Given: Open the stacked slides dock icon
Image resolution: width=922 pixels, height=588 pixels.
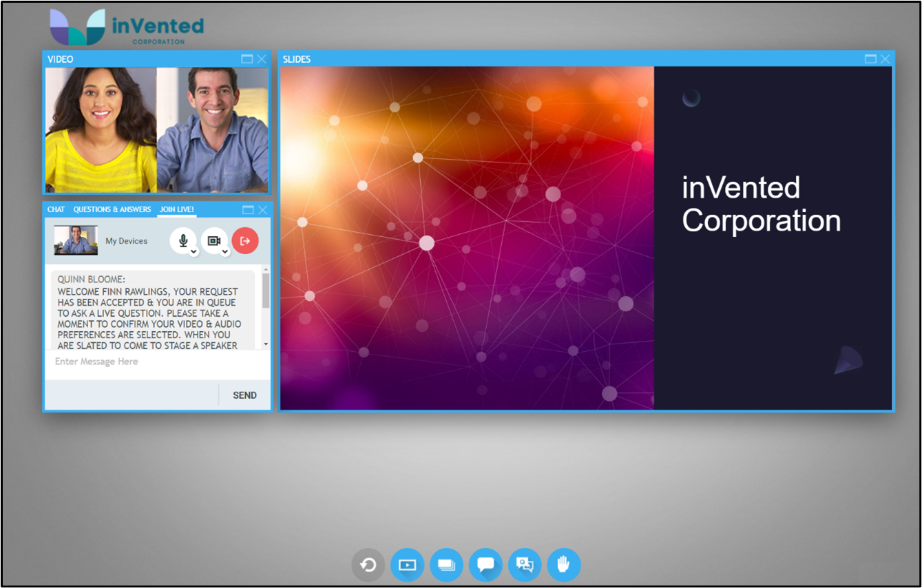Looking at the screenshot, I should 447,565.
